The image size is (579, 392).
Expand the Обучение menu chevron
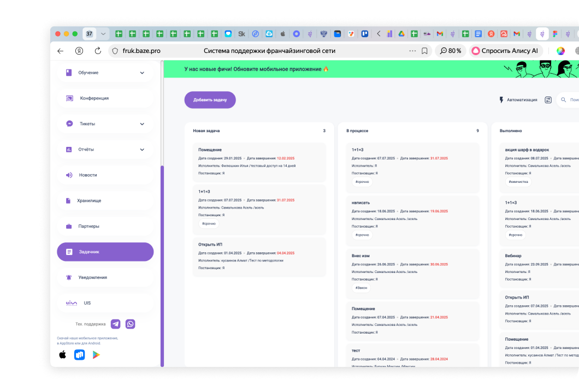click(x=142, y=73)
